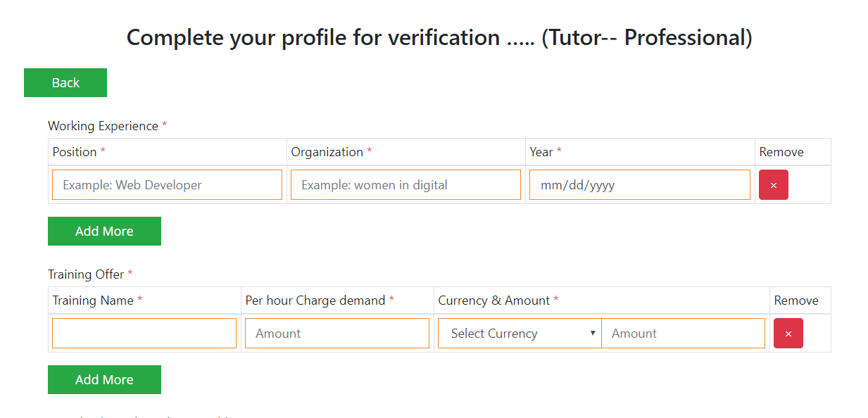868x418 pixels.
Task: Focus the empty Training Name input
Action: (x=144, y=334)
